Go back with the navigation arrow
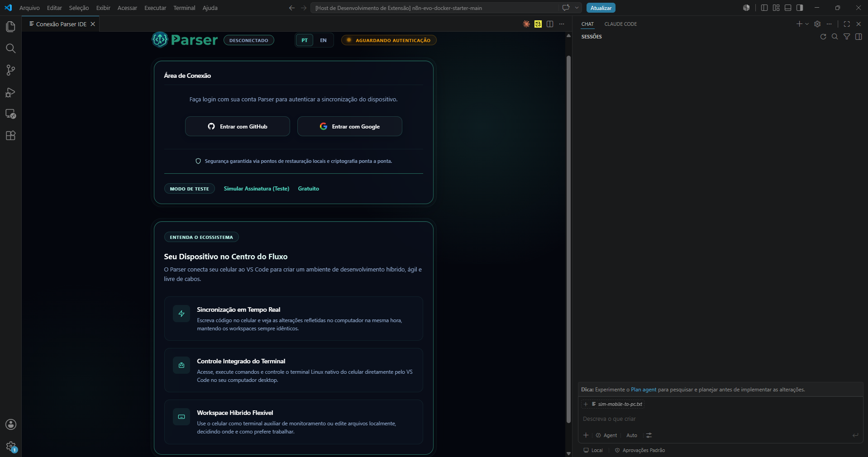The height and width of the screenshot is (457, 868). point(292,8)
